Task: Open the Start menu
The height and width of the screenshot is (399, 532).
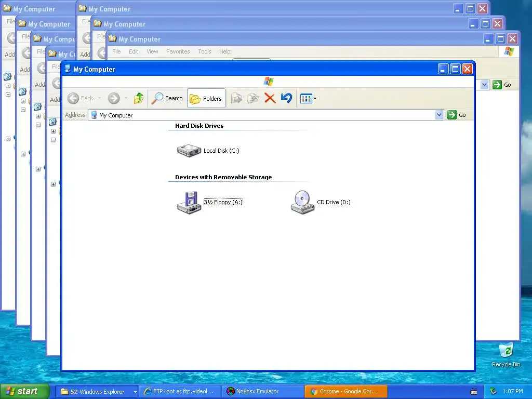Action: pyautogui.click(x=24, y=392)
